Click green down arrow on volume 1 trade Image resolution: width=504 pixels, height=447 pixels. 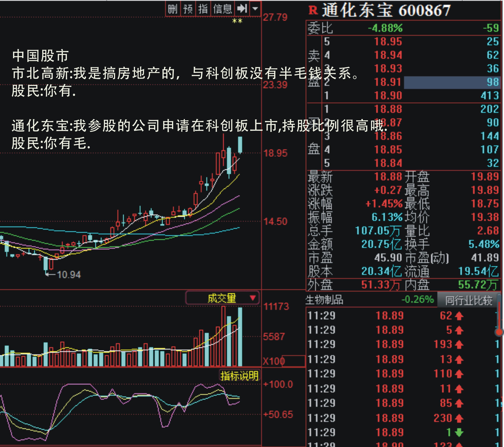tap(459, 432)
